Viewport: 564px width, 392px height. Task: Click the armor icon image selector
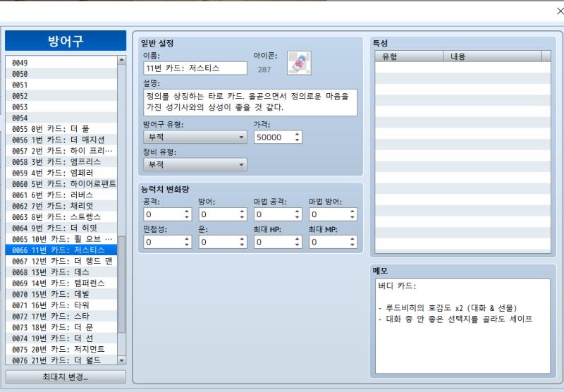(x=299, y=63)
